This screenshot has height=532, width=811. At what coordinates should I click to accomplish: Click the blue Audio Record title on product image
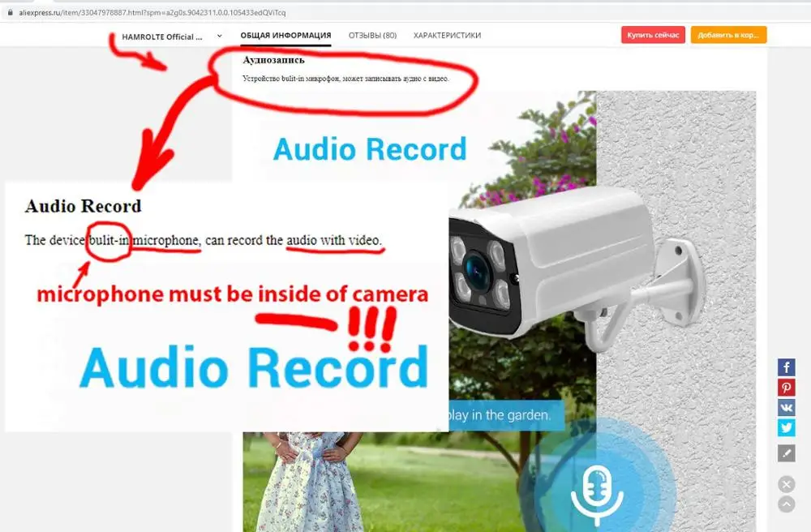369,149
